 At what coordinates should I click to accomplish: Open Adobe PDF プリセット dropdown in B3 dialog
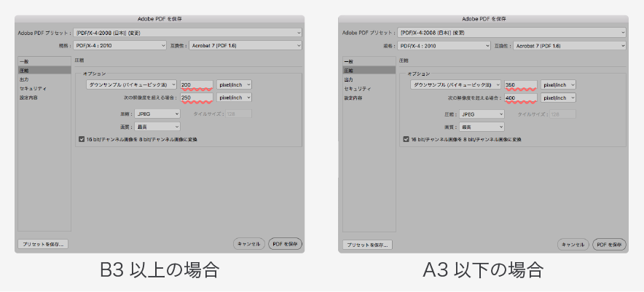[187, 33]
